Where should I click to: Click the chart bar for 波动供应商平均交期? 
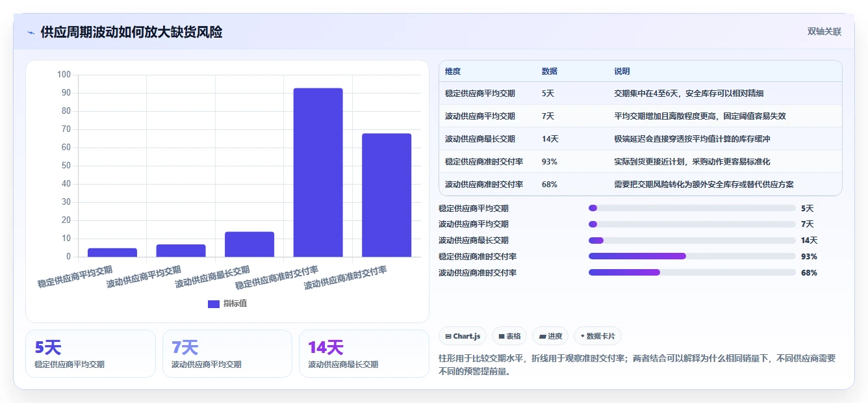pos(181,250)
